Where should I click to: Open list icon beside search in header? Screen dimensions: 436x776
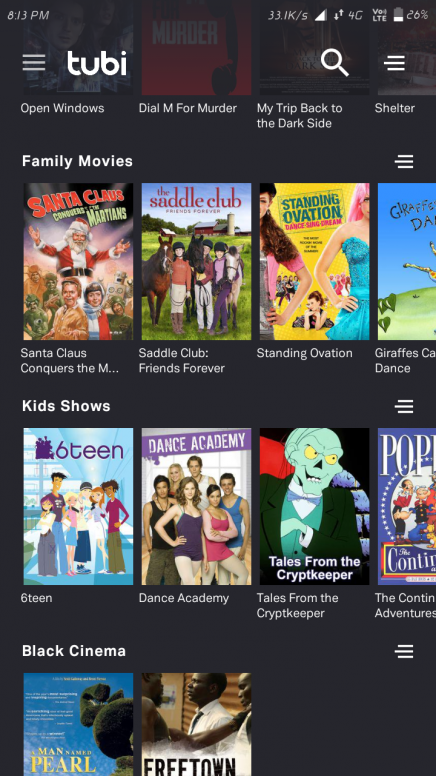(394, 63)
